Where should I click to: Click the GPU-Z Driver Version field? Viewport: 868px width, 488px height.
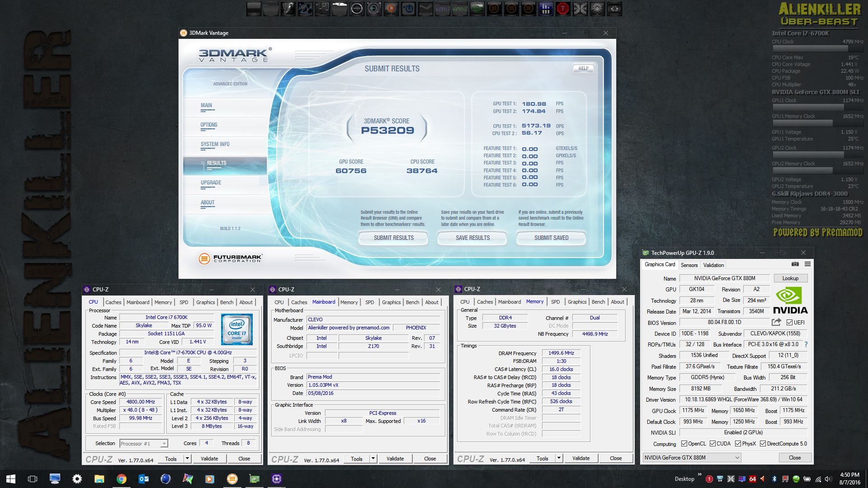point(743,399)
